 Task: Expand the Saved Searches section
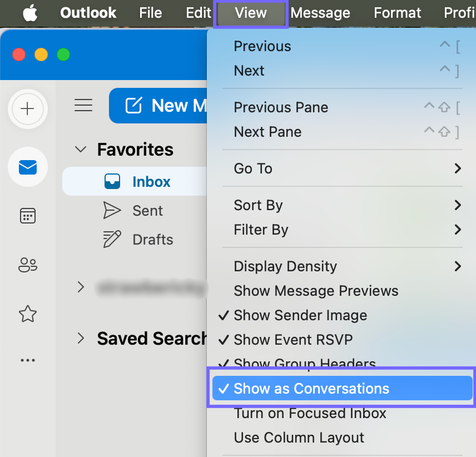click(x=81, y=338)
